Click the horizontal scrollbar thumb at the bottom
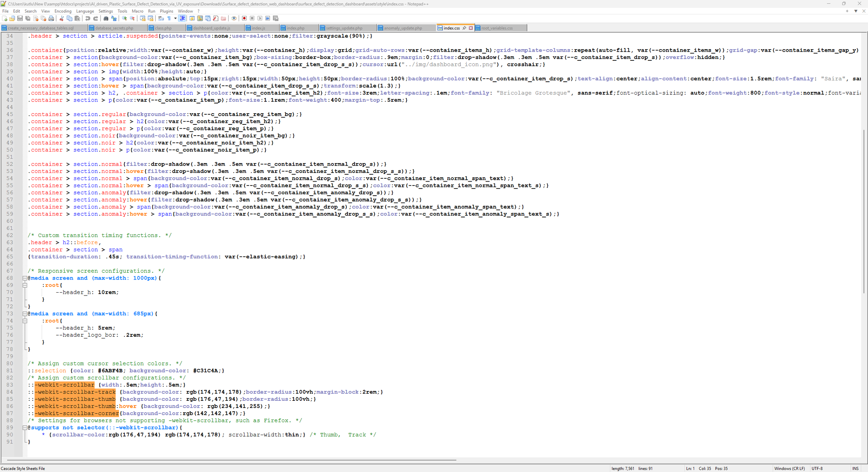868x472 pixels. (x=231, y=460)
